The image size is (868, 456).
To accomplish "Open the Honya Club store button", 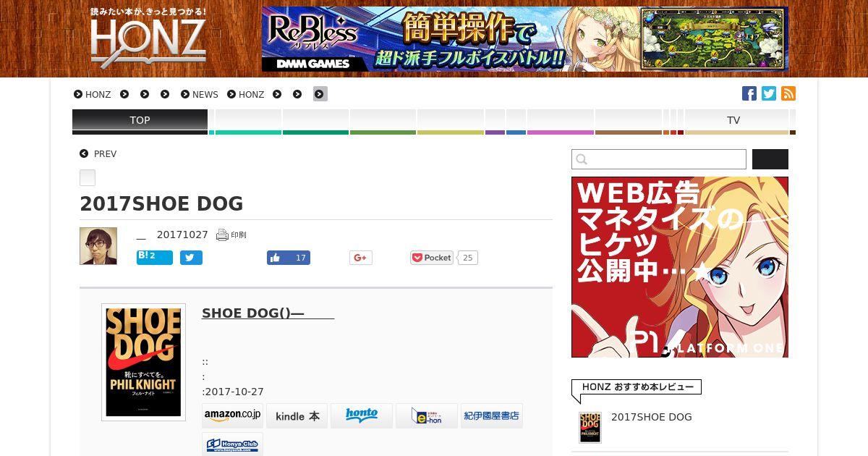I will pyautogui.click(x=232, y=444).
